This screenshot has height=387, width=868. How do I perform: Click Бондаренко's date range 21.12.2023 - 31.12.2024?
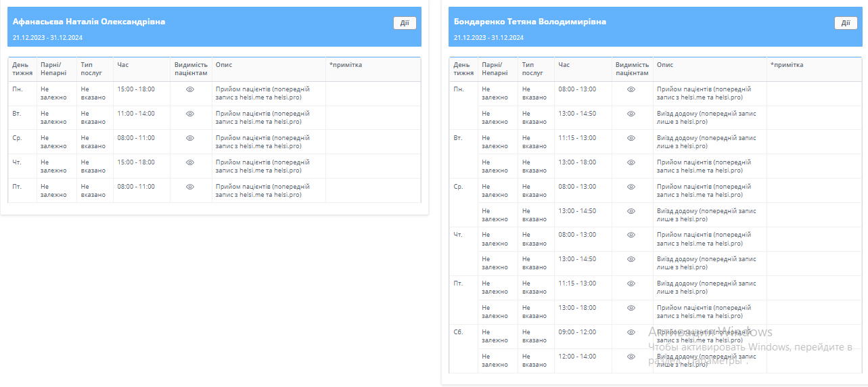(x=488, y=38)
